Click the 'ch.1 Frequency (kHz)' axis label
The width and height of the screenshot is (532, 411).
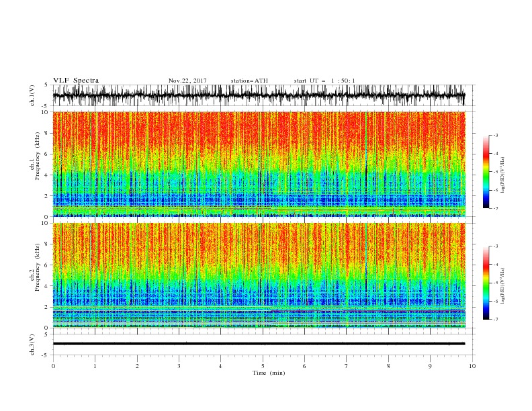pyautogui.click(x=35, y=156)
